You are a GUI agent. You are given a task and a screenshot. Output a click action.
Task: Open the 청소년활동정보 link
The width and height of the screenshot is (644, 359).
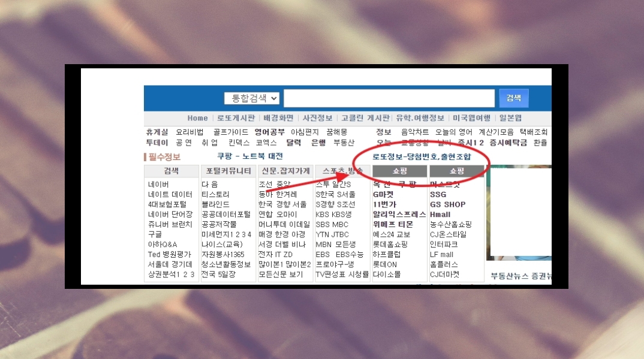tap(226, 265)
